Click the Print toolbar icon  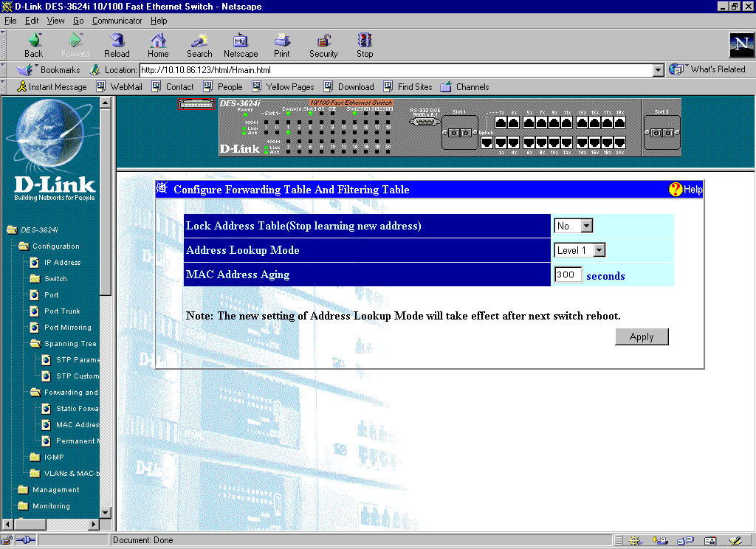(x=282, y=41)
